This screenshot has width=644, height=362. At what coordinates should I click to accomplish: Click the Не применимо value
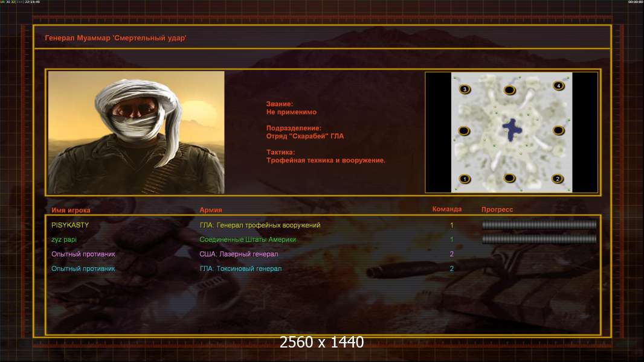(292, 112)
